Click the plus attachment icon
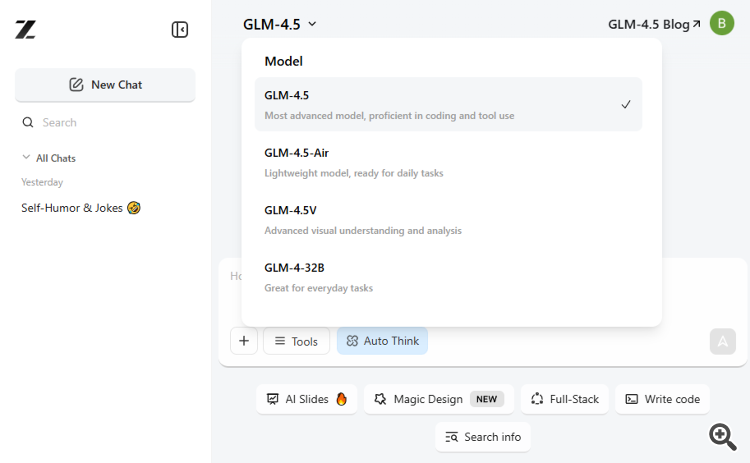This screenshot has width=750, height=463. (x=244, y=341)
